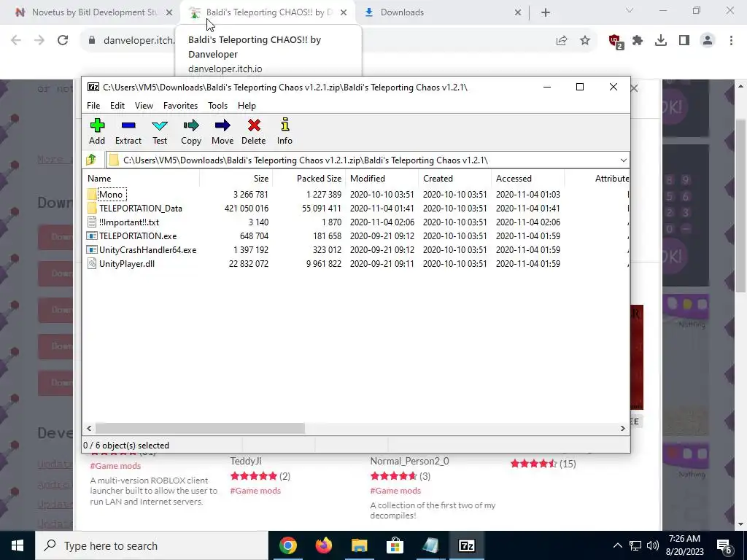Screen dimensions: 747x560
Task: Toggle the Chrome side panel icon
Action: (684, 41)
